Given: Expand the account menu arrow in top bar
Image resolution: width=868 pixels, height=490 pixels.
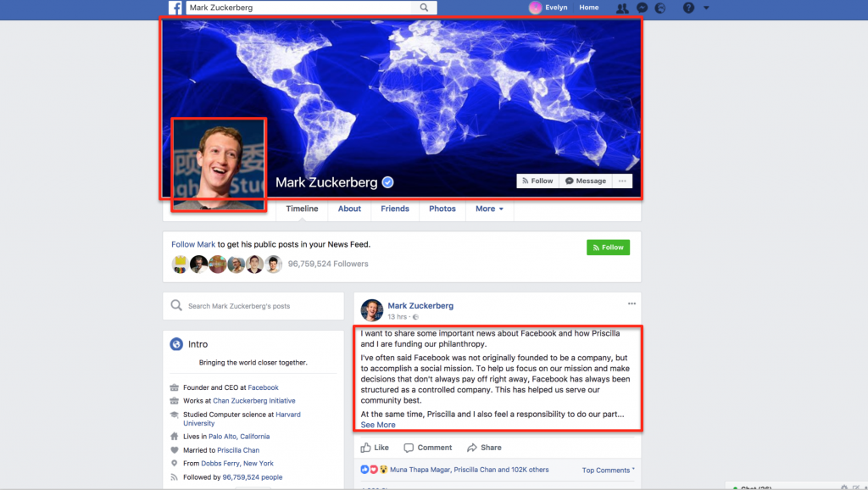Looking at the screenshot, I should [706, 8].
